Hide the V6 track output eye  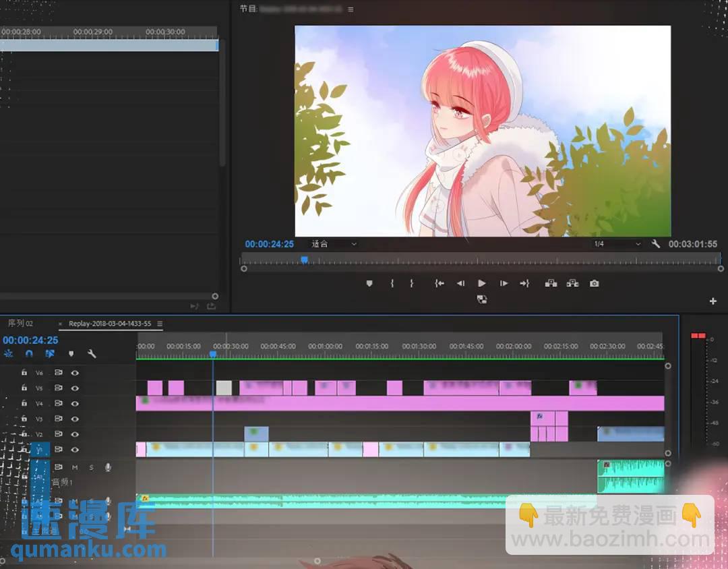(75, 373)
